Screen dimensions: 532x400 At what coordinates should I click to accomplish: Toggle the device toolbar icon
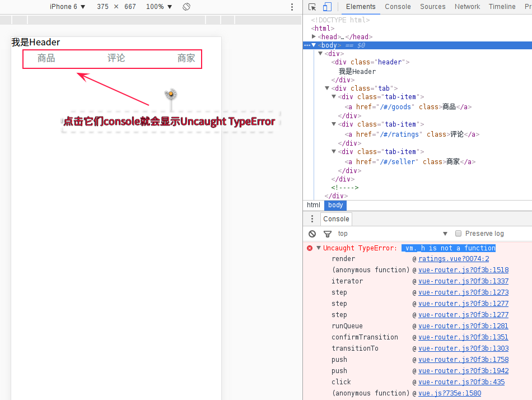pos(327,7)
